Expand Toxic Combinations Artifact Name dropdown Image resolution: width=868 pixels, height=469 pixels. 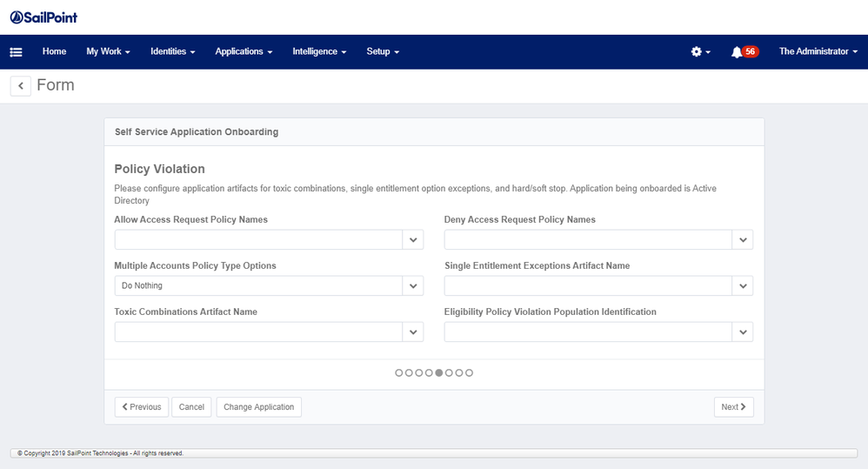(x=413, y=332)
